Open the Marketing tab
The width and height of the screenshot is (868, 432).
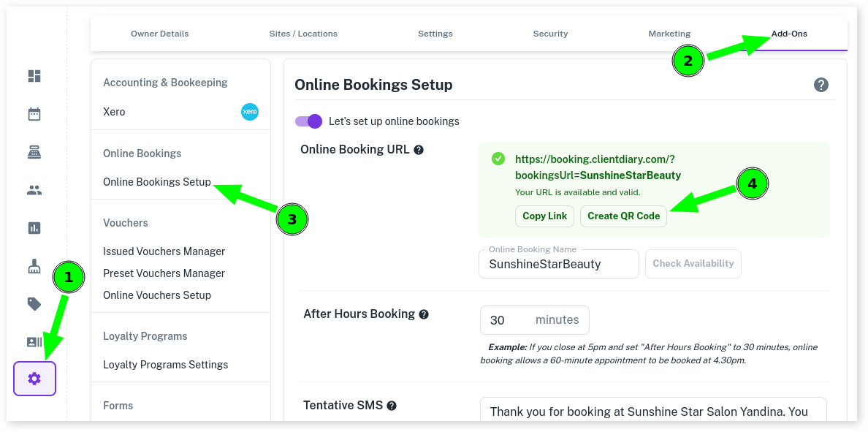click(x=669, y=33)
